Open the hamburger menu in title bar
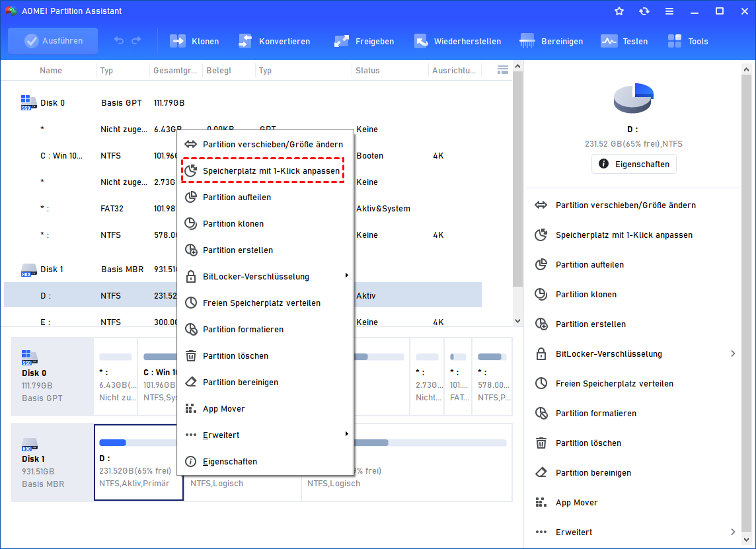756x549 pixels. coord(669,11)
